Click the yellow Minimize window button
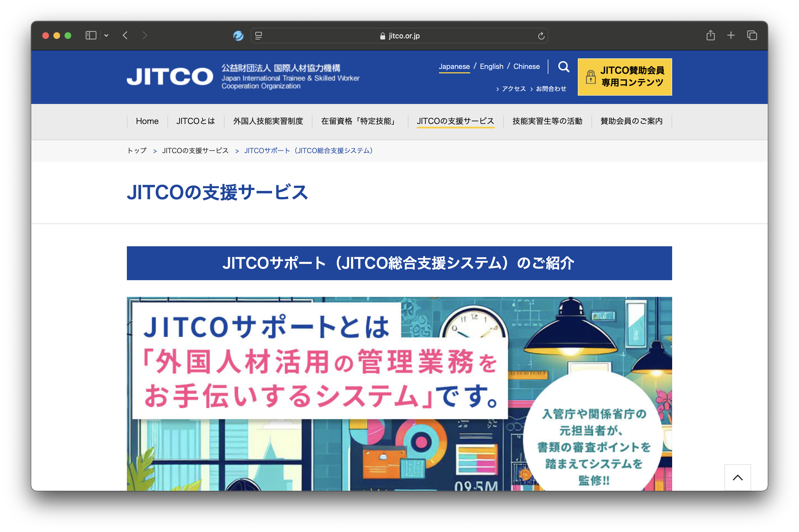The image size is (799, 532). point(57,36)
